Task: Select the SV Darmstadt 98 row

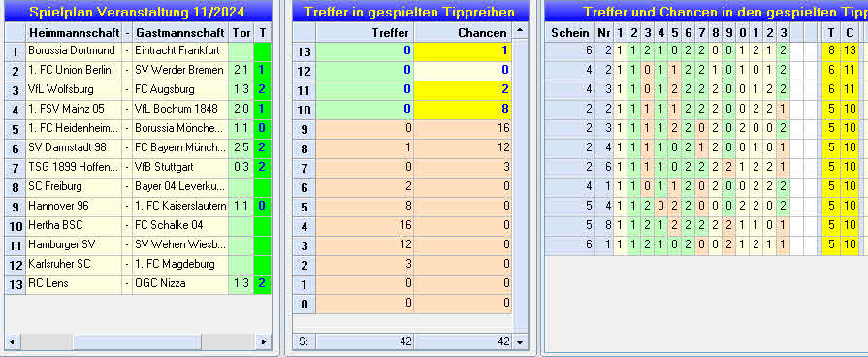Action: pos(138,147)
